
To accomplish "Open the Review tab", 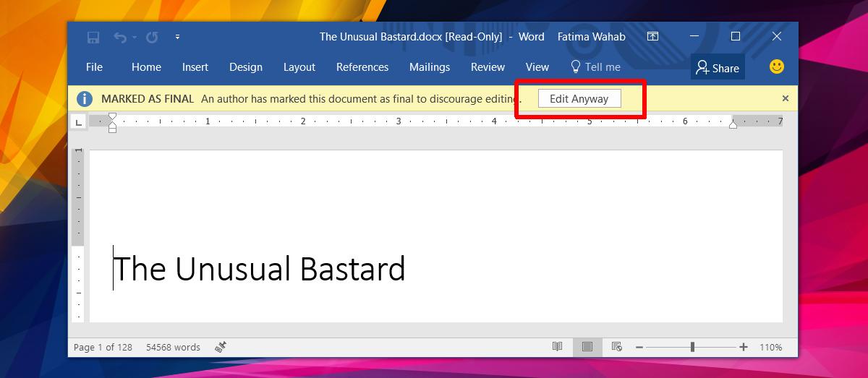I will coord(488,66).
